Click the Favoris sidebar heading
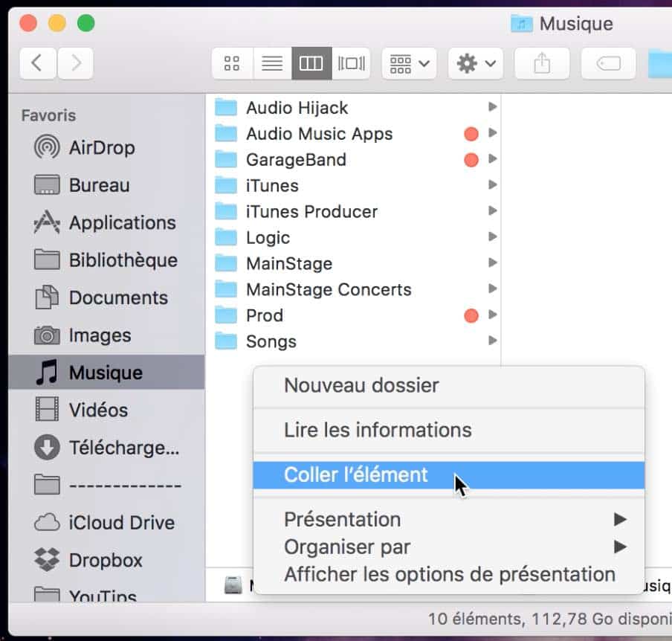 (x=48, y=115)
